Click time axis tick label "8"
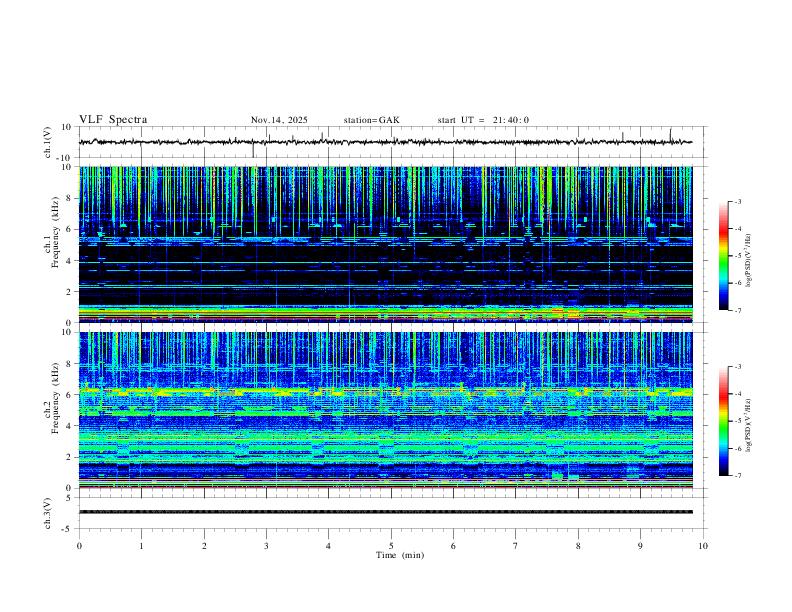Image resolution: width=792 pixels, height=612 pixels. 578,546
